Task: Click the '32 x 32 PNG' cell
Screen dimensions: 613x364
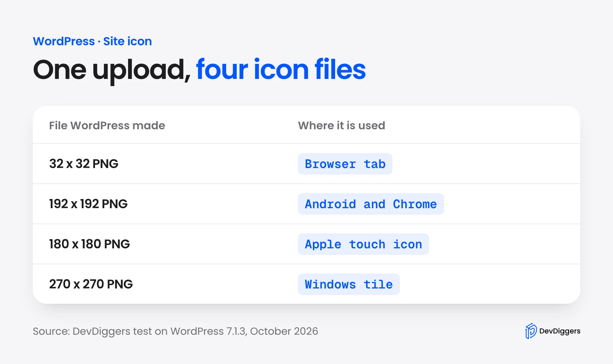Action: tap(84, 164)
